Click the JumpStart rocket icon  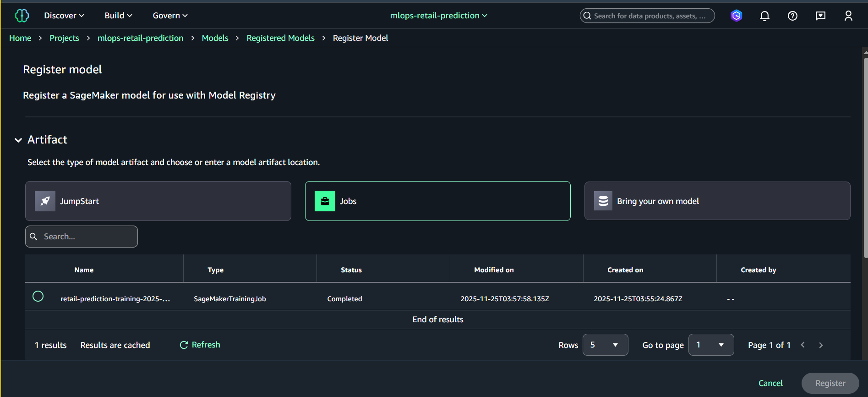(x=45, y=201)
